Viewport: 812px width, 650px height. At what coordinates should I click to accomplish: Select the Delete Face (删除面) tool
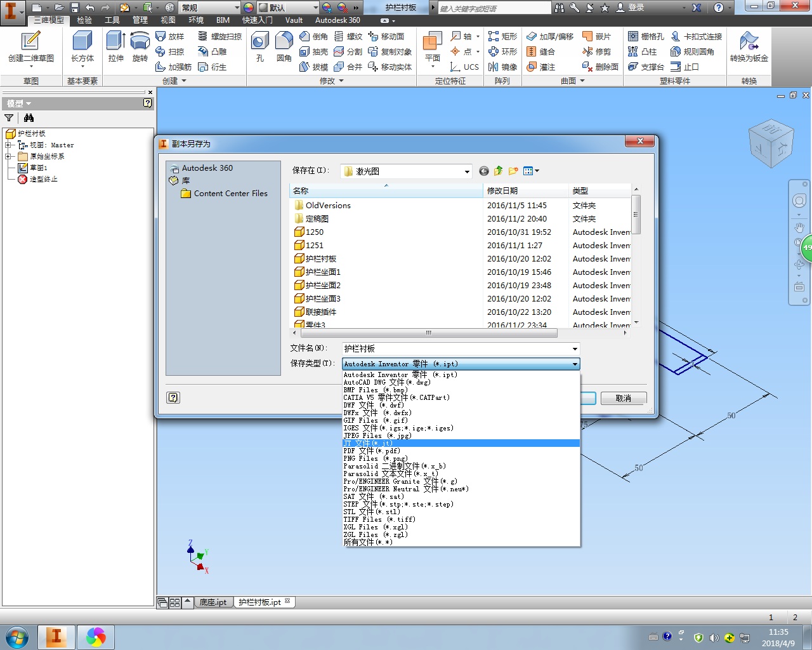599,67
